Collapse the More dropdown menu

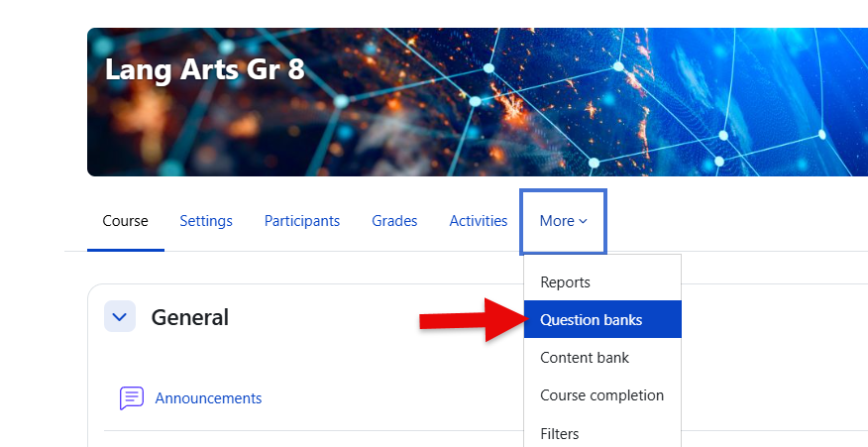(563, 222)
